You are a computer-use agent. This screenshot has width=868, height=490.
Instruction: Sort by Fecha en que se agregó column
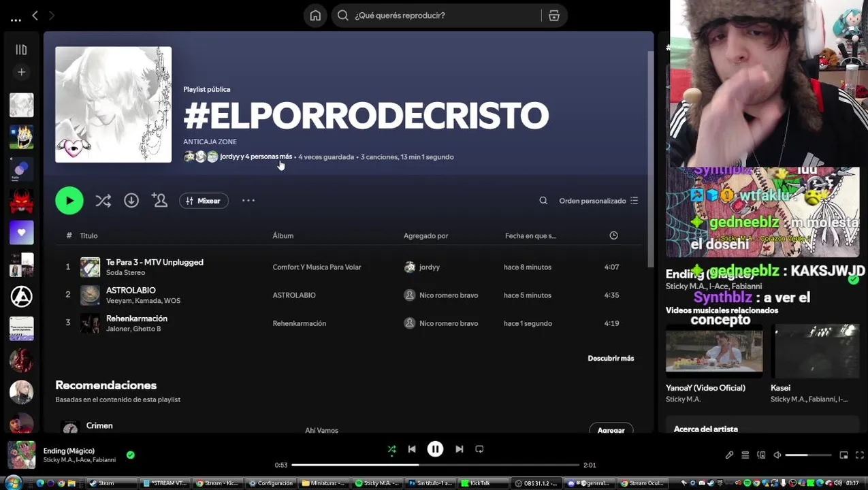tap(530, 235)
